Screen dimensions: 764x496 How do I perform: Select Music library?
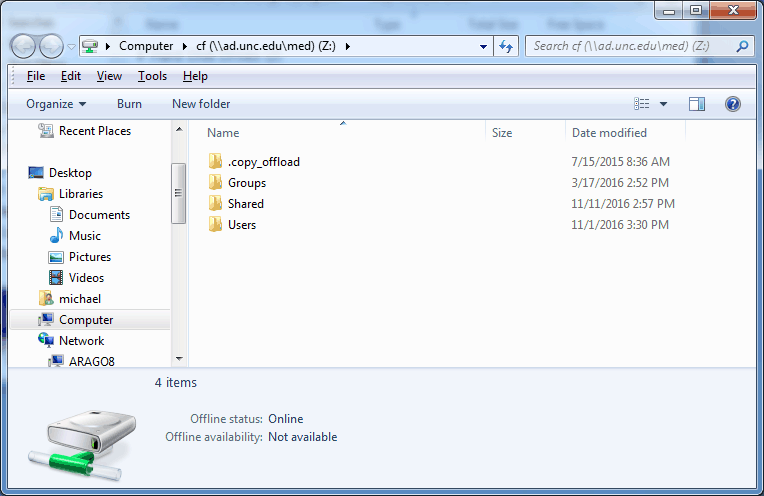click(85, 236)
